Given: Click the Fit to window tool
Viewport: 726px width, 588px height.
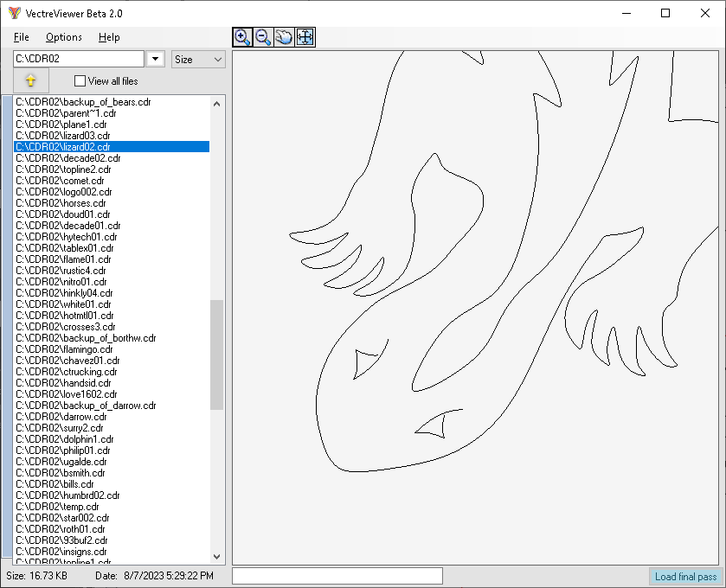Looking at the screenshot, I should pos(305,37).
